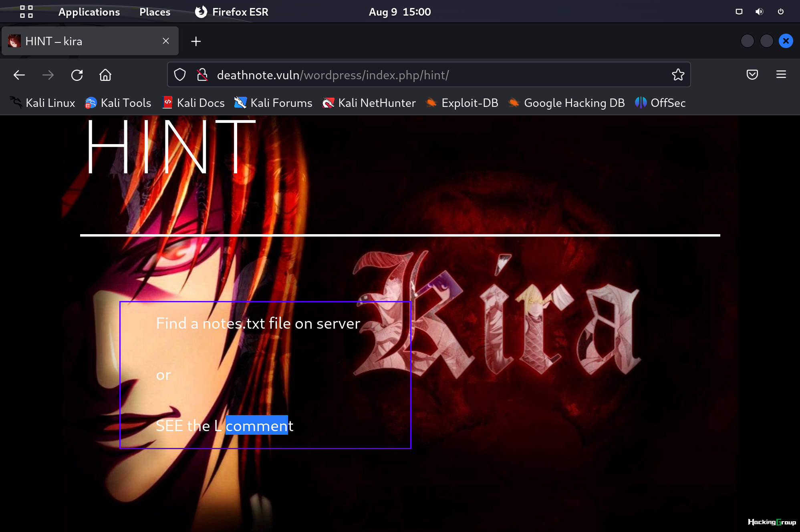This screenshot has width=800, height=532.
Task: Open a new tab with plus button
Action: 196,41
